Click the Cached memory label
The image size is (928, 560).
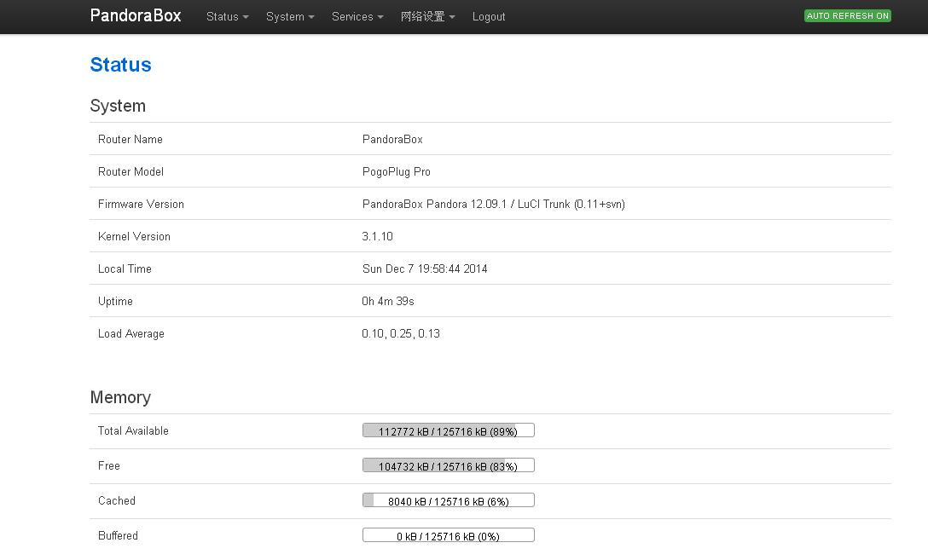(x=117, y=500)
